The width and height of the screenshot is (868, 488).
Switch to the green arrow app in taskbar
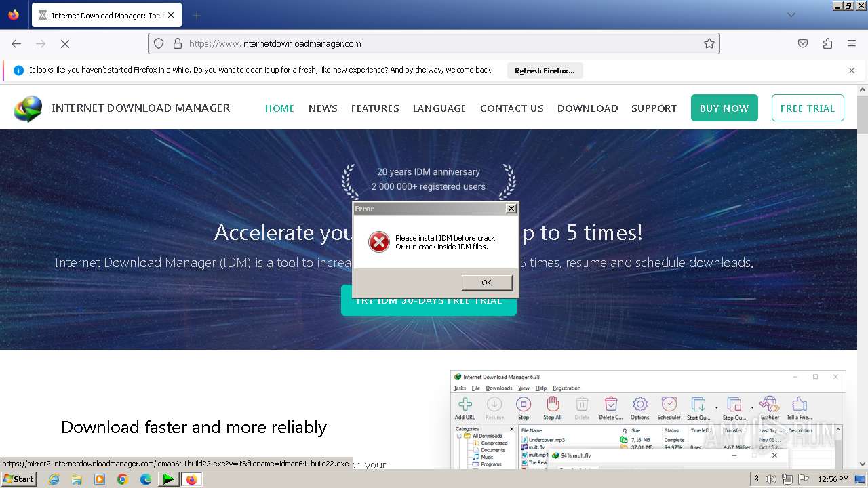(x=168, y=479)
